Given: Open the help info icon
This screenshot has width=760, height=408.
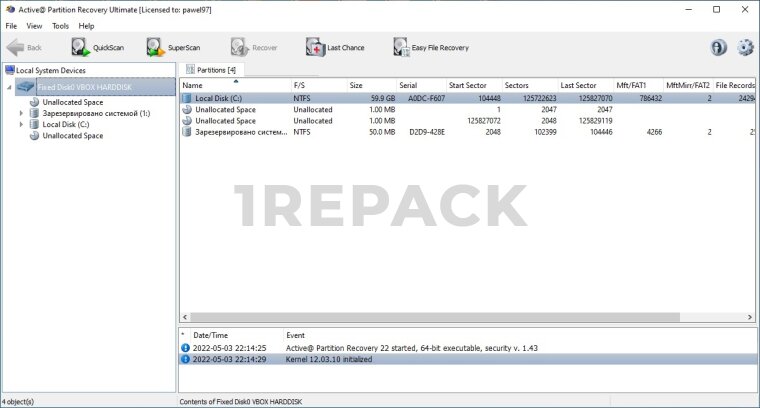Looking at the screenshot, I should [718, 48].
